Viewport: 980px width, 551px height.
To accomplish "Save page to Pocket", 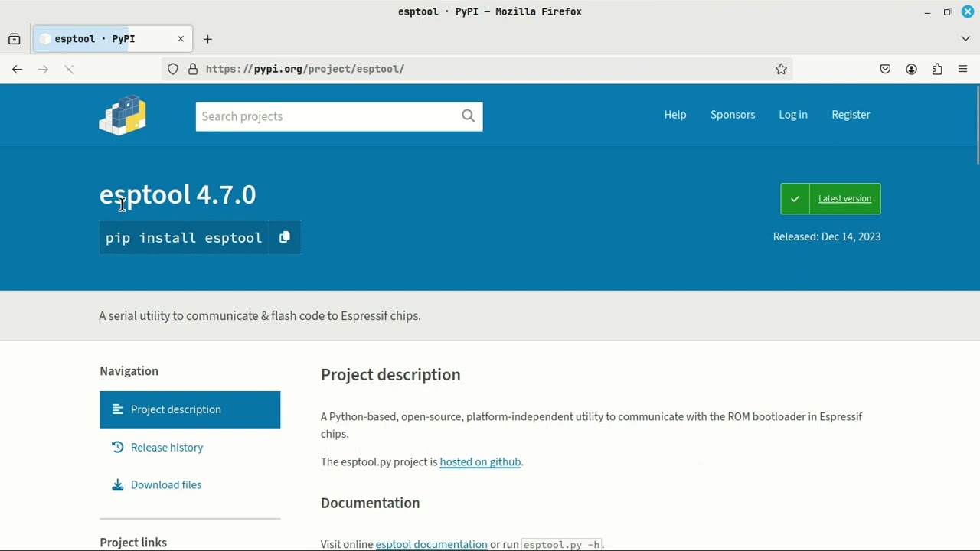I will [x=885, y=69].
